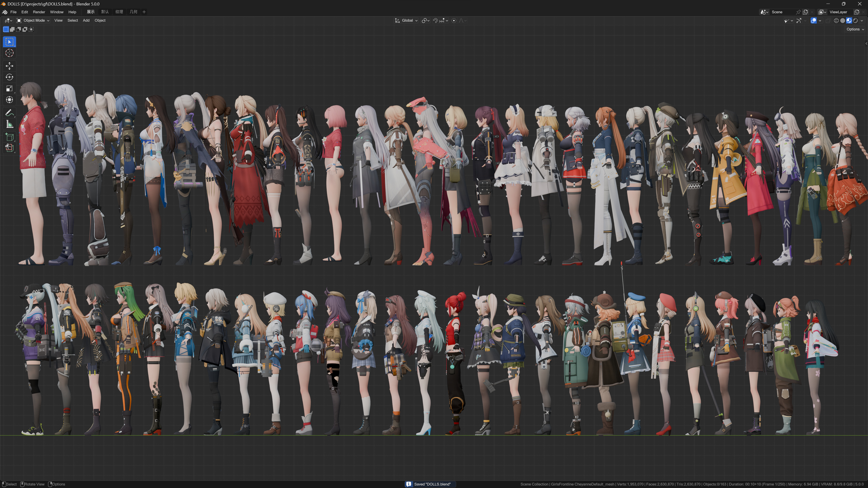Activate the Rotate tool

(9, 77)
